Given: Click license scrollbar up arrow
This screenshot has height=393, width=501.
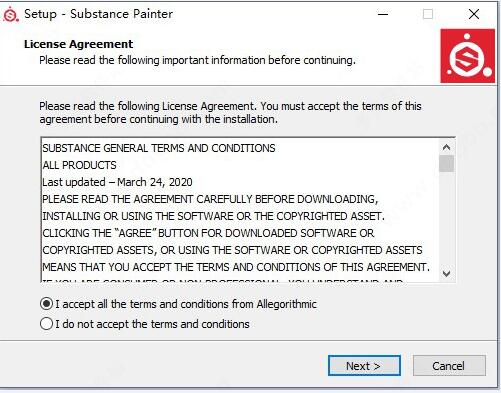Looking at the screenshot, I should pos(446,147).
